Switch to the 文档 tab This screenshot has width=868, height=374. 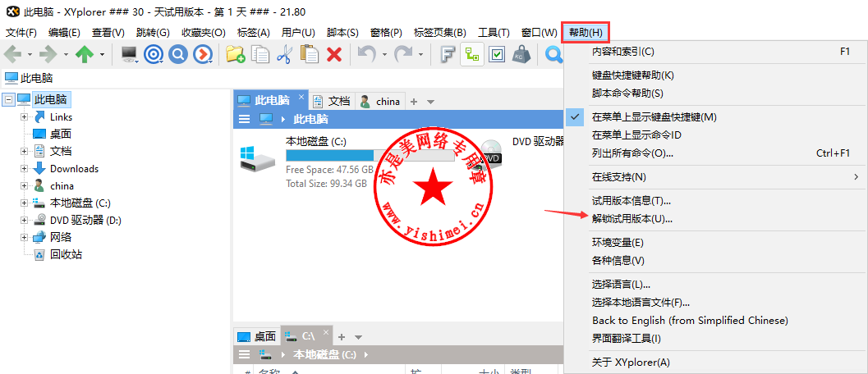[332, 101]
